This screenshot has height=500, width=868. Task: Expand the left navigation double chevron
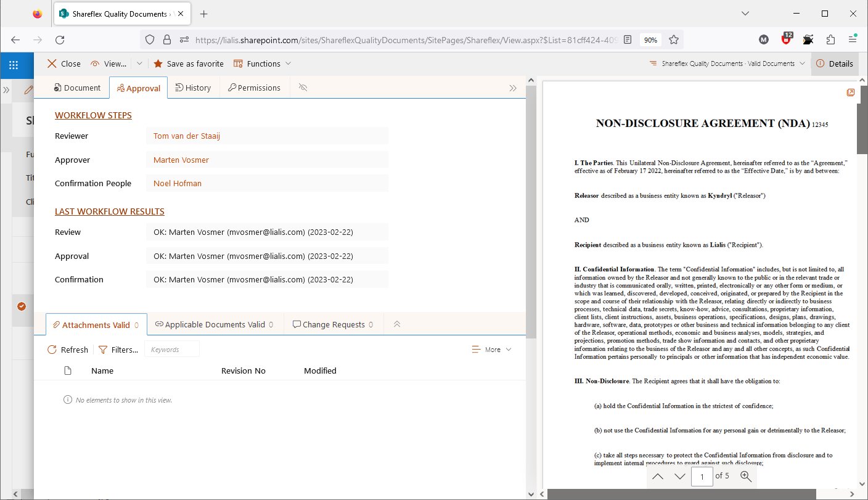(x=6, y=90)
